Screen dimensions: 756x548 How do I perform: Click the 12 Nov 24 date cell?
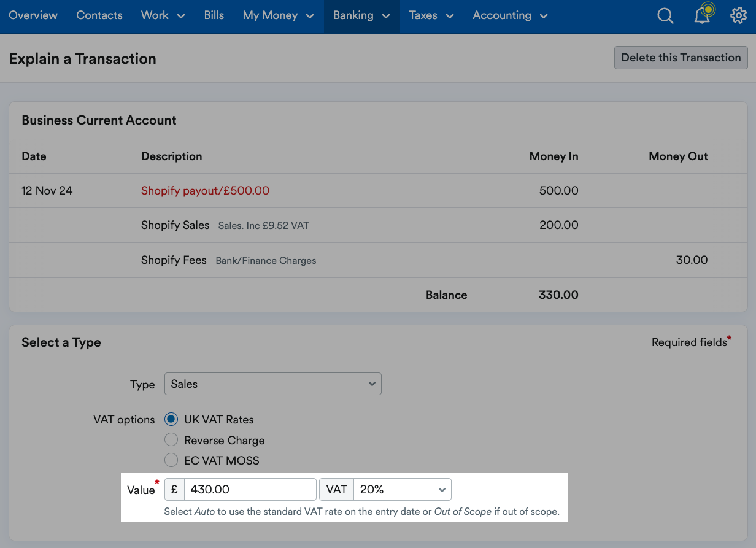[47, 190]
